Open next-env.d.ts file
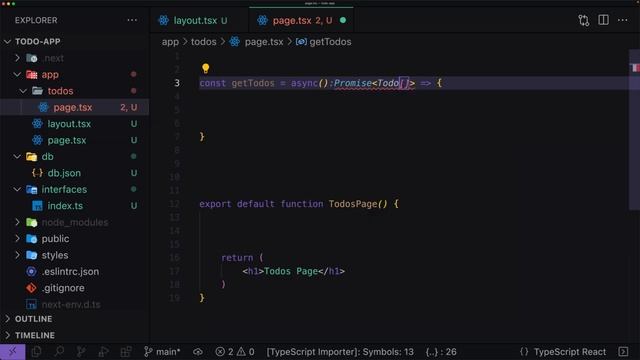Viewport: 640px width, 360px height. tap(74, 304)
